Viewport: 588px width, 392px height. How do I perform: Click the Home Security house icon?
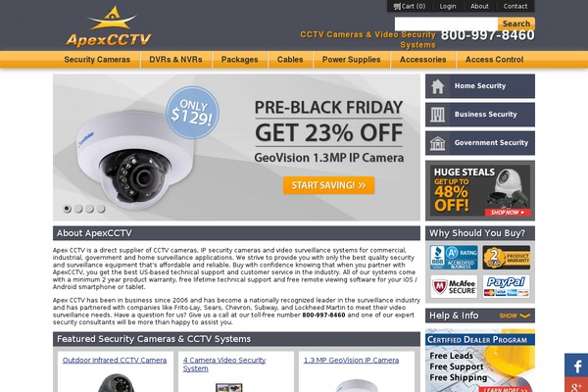[x=437, y=86]
